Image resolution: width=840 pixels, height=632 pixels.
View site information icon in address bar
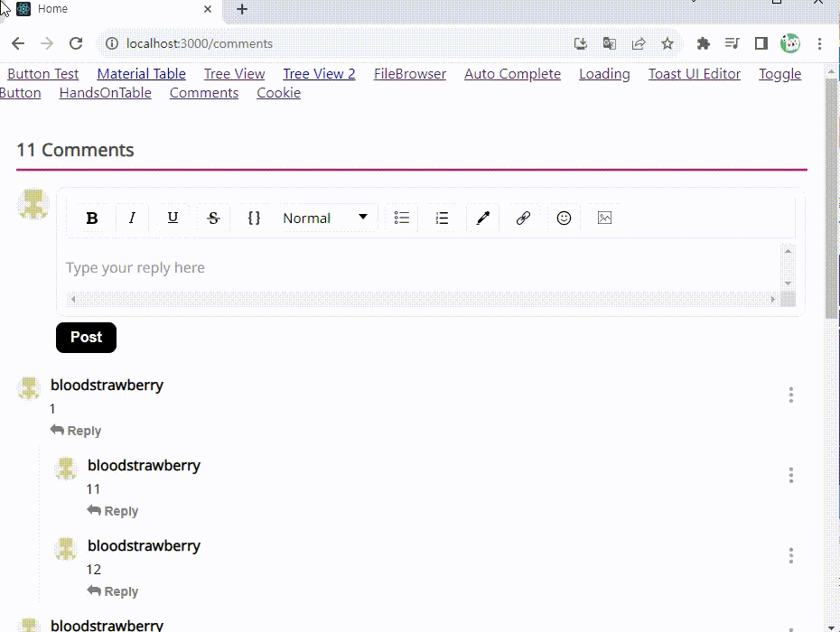point(111,43)
